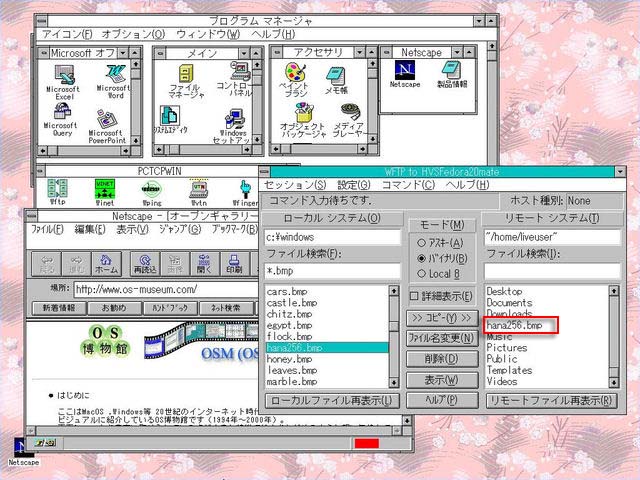Image resolution: width=640 pixels, height=480 pixels.
Task: Open the セッション(S) menu in WFTP
Action: pyautogui.click(x=295, y=185)
